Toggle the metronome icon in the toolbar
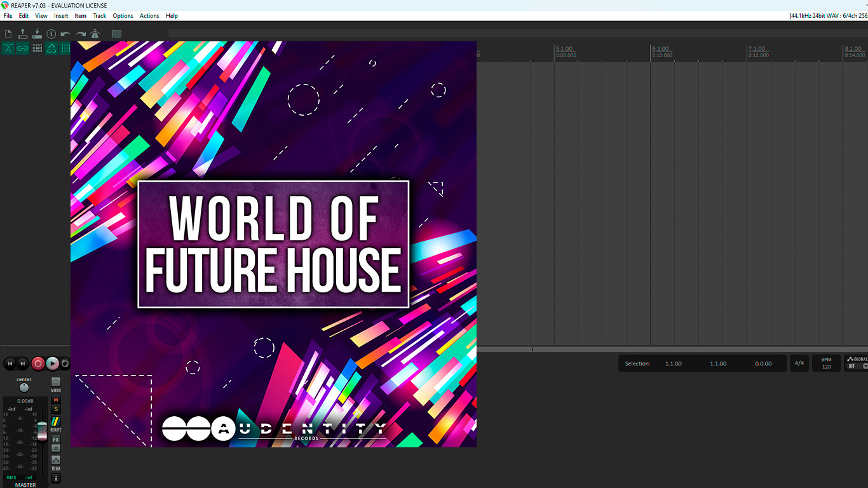This screenshot has height=488, width=868. 95,34
